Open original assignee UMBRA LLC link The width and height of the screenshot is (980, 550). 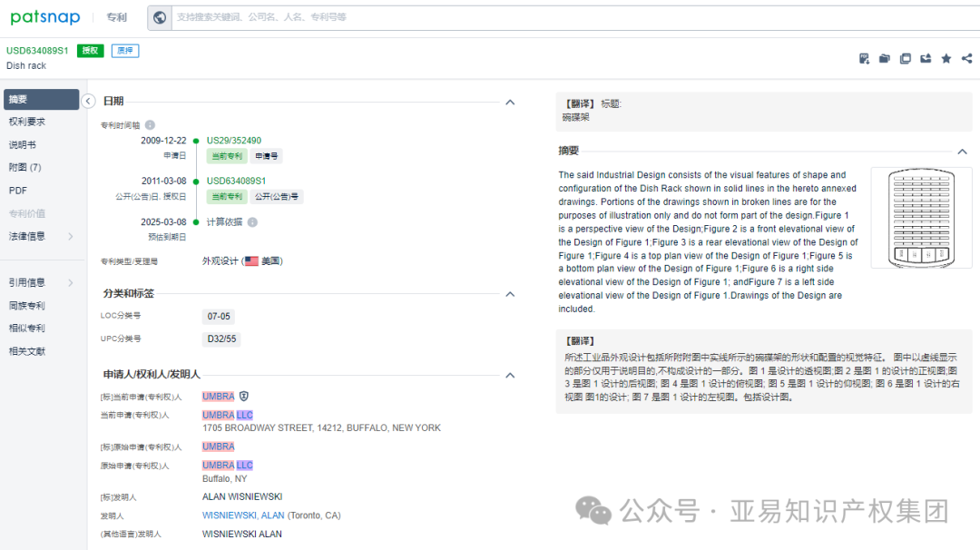[x=228, y=466]
